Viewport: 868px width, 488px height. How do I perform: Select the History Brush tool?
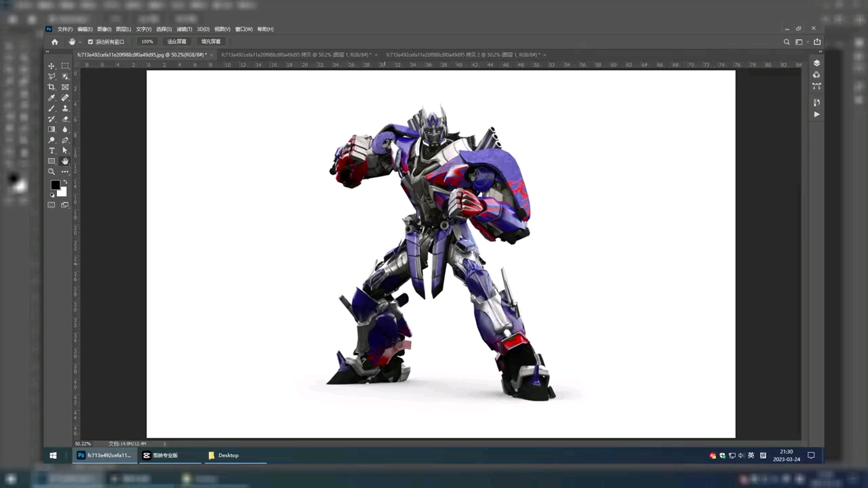pos(52,119)
